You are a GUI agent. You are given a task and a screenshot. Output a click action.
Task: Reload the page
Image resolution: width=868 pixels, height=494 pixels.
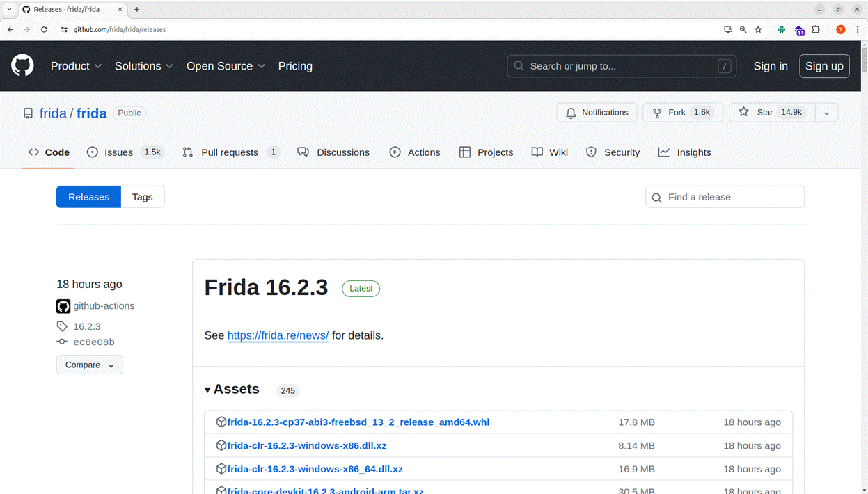point(44,29)
